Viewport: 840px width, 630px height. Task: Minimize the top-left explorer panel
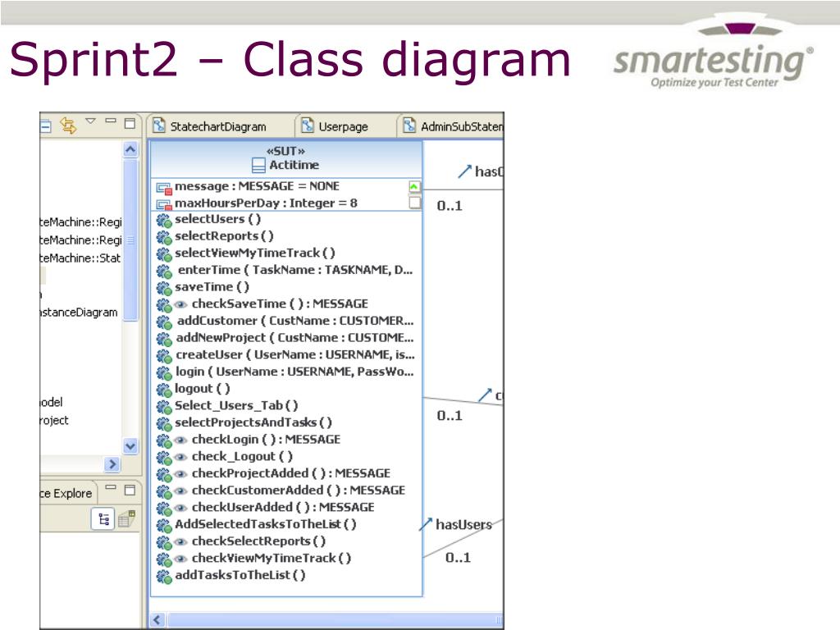click(x=111, y=121)
